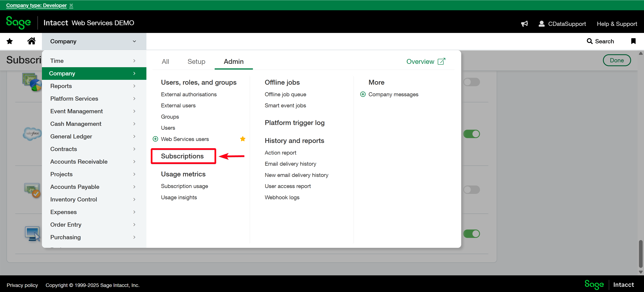Turn off the bottom green subscription toggle
The height and width of the screenshot is (292, 644).
(471, 234)
